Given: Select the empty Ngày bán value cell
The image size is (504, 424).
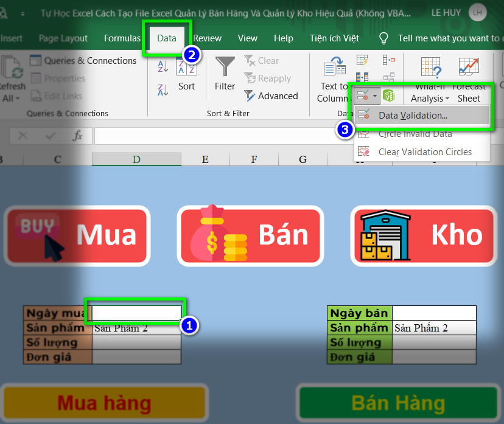Looking at the screenshot, I should point(434,313).
